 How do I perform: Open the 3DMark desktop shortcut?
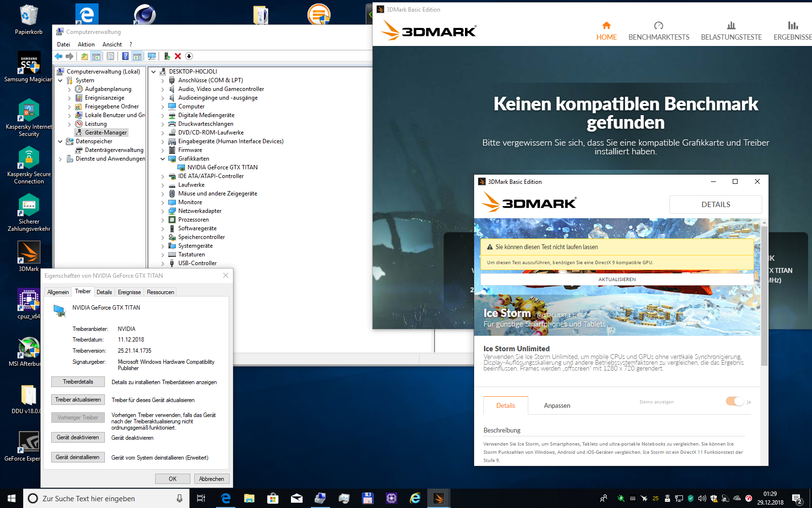pyautogui.click(x=29, y=256)
